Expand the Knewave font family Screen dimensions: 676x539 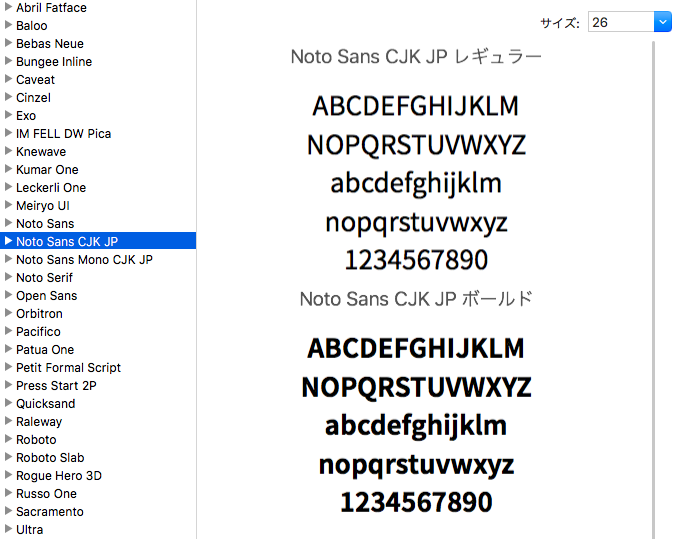(8, 151)
